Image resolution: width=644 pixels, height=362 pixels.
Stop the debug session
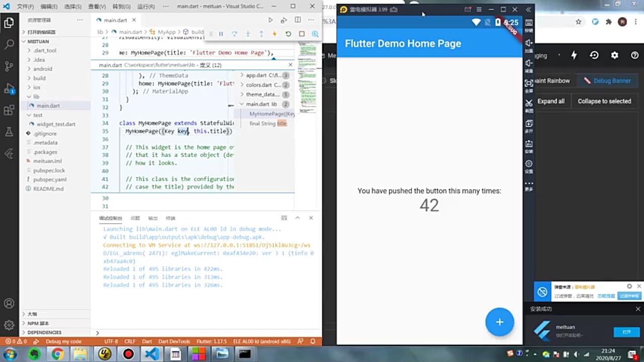pyautogui.click(x=302, y=34)
